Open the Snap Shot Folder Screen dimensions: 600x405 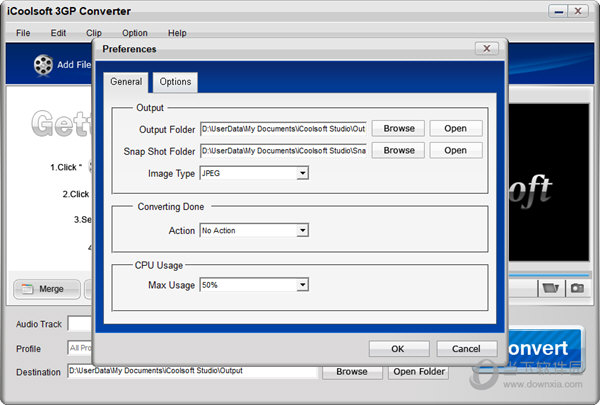[x=455, y=150]
